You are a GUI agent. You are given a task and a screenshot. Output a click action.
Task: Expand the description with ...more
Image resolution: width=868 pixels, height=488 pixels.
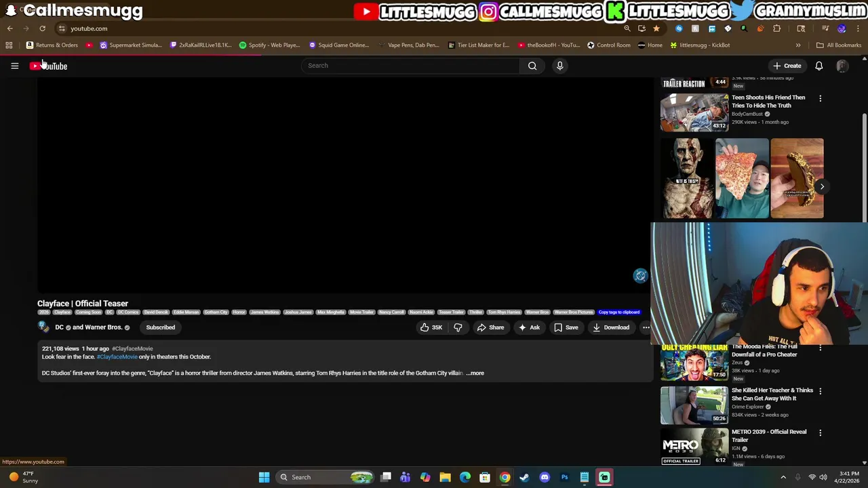[x=475, y=373]
